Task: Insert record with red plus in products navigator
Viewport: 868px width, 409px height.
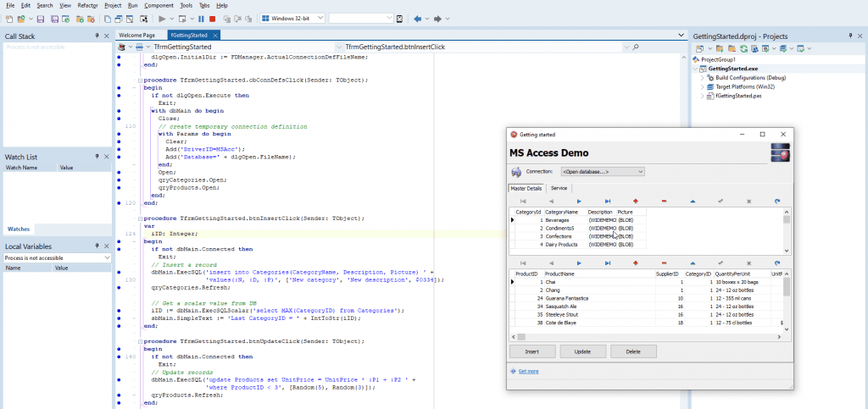Action: point(636,263)
